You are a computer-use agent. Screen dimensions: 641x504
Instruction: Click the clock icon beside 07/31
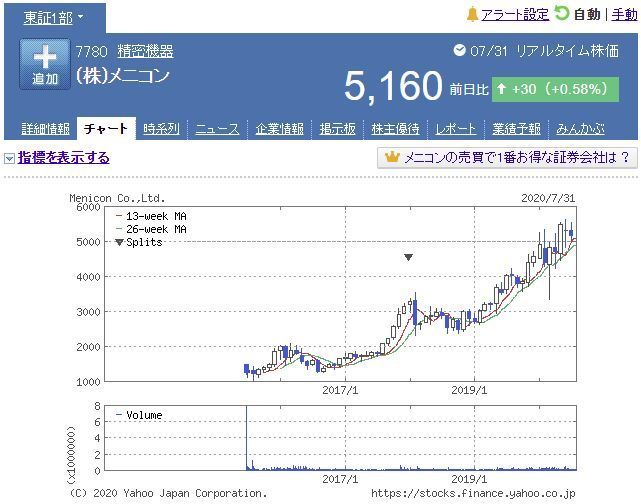click(459, 50)
